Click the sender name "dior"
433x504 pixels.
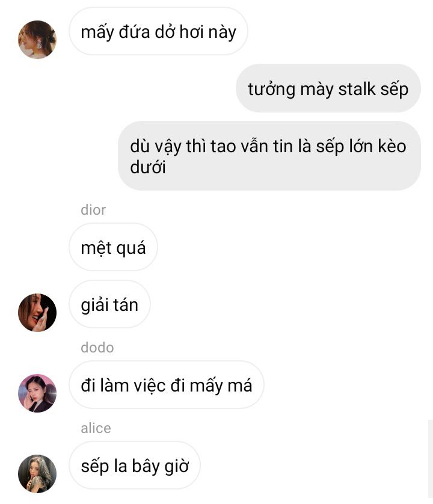click(x=93, y=210)
